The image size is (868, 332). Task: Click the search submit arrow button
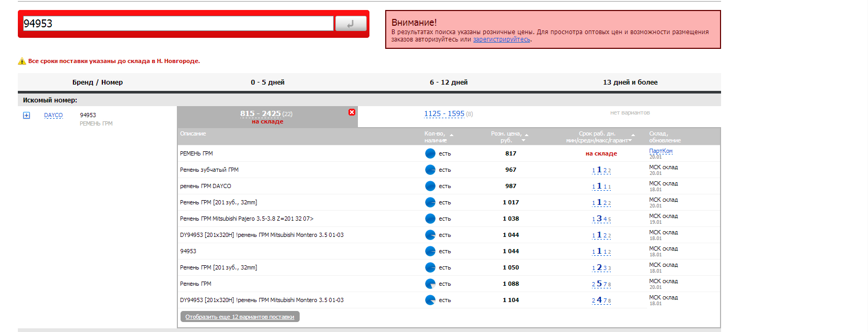tap(351, 24)
